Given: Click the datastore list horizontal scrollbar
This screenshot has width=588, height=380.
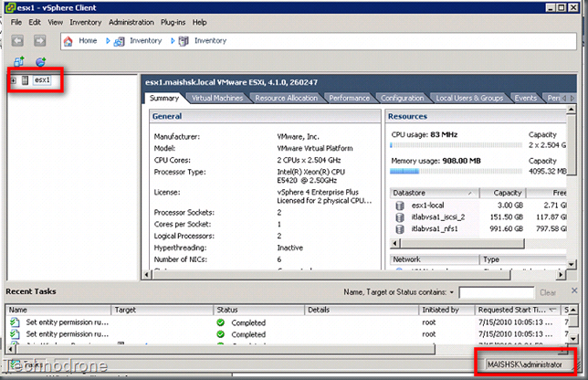Looking at the screenshot, I should coord(462,244).
